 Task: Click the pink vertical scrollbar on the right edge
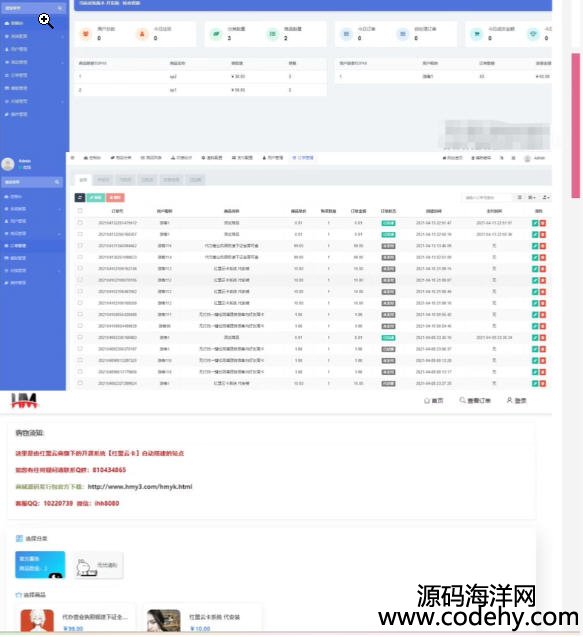[x=576, y=125]
